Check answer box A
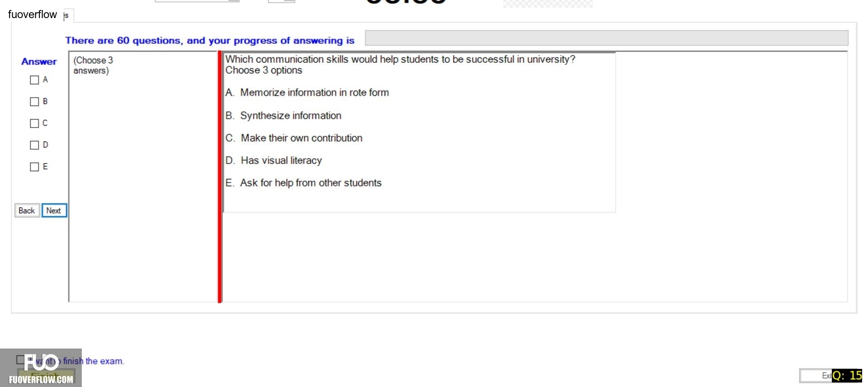868x387 pixels. [x=34, y=80]
